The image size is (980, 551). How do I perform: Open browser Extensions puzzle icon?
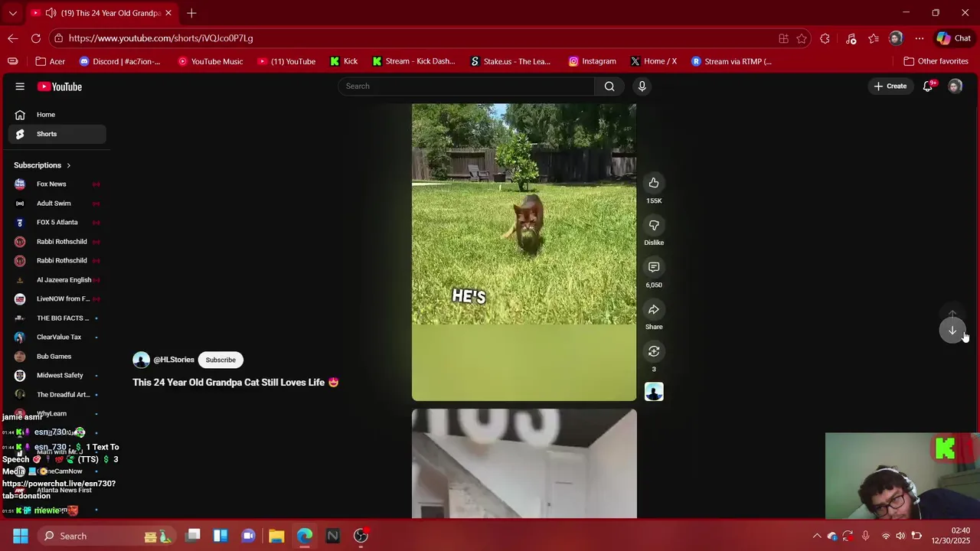pyautogui.click(x=825, y=38)
